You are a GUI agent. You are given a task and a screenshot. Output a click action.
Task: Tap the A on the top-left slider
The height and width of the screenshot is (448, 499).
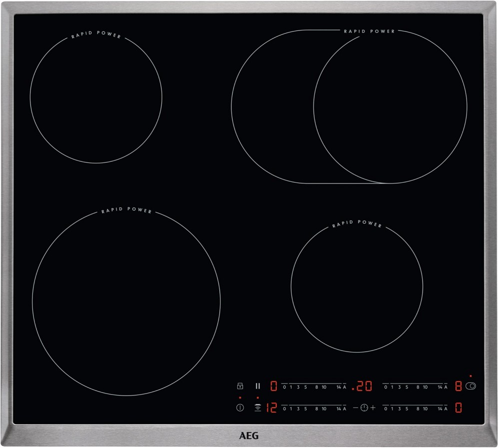coord(344,387)
